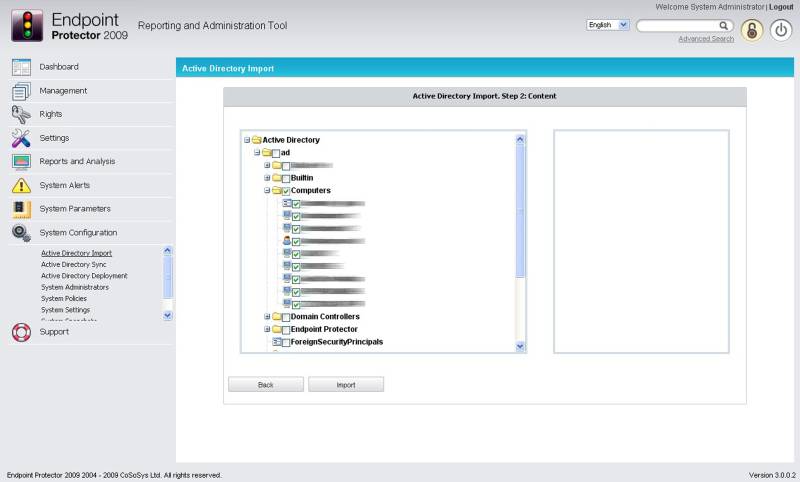Click the Active Directory root folder icon

pyautogui.click(x=257, y=140)
